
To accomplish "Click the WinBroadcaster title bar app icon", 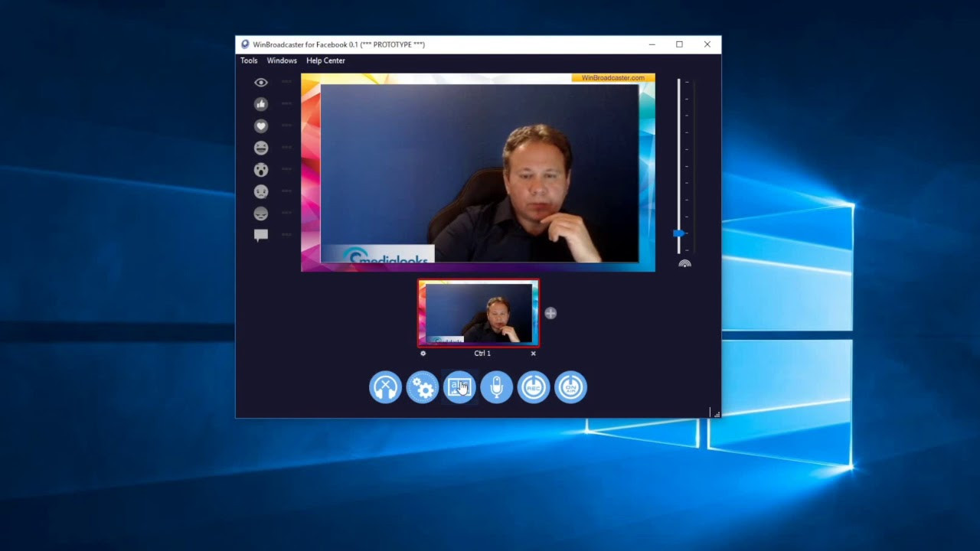I will [x=245, y=44].
